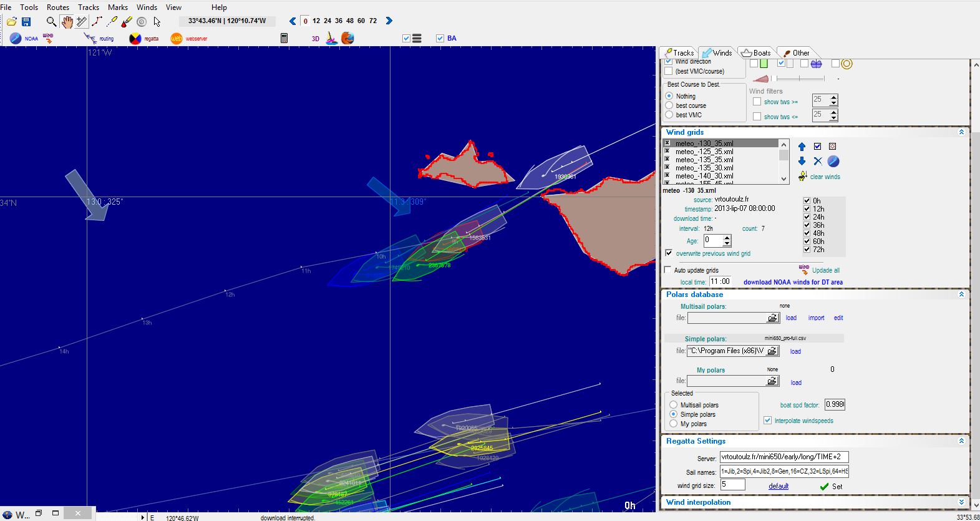Switch to the Tracks tab
The image size is (980, 521).
click(x=679, y=53)
